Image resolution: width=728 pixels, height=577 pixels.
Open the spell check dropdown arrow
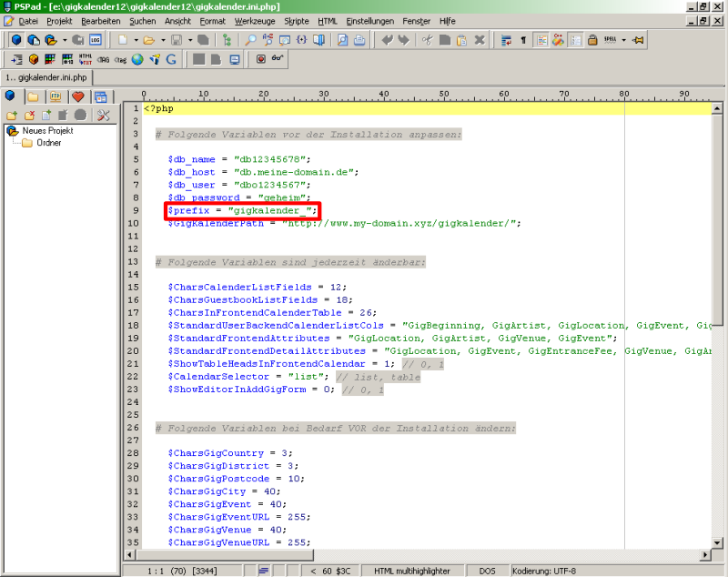pos(624,40)
